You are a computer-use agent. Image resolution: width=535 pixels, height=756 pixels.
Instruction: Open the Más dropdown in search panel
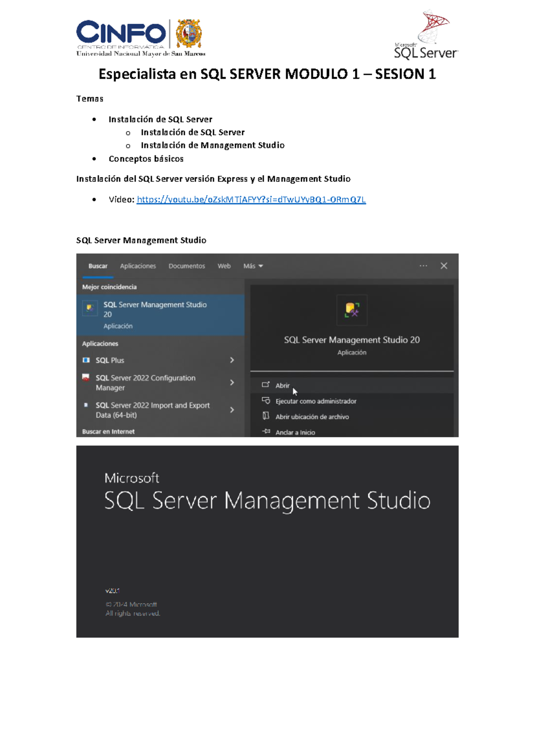tap(253, 266)
